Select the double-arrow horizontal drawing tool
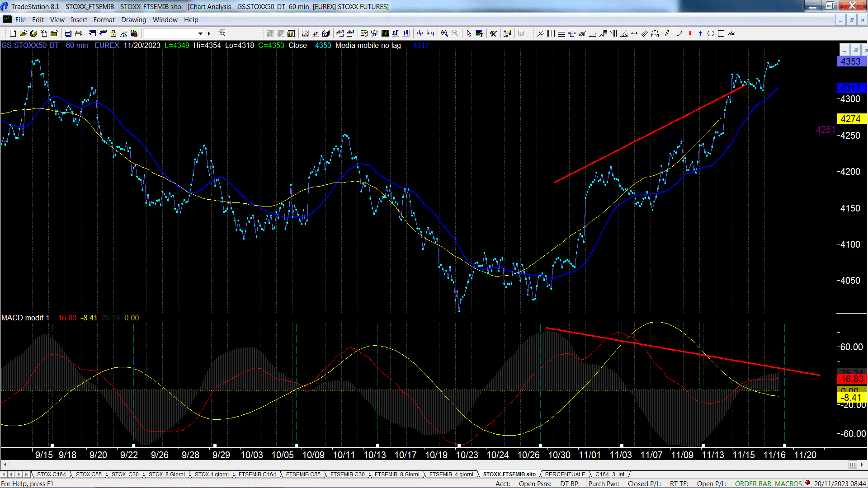 (x=634, y=33)
